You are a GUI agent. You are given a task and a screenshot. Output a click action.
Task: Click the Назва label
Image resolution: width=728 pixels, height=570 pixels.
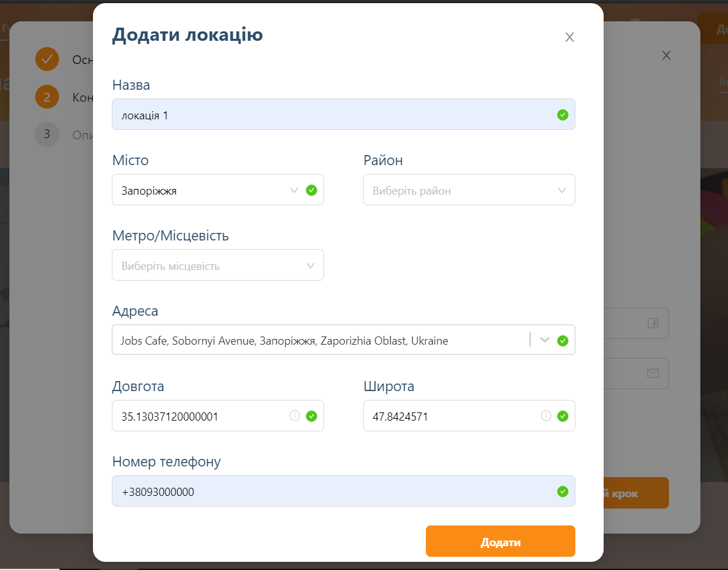131,85
